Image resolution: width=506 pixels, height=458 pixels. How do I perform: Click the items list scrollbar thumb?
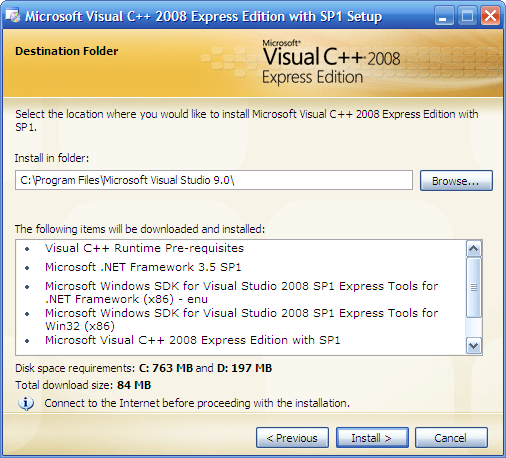(474, 287)
